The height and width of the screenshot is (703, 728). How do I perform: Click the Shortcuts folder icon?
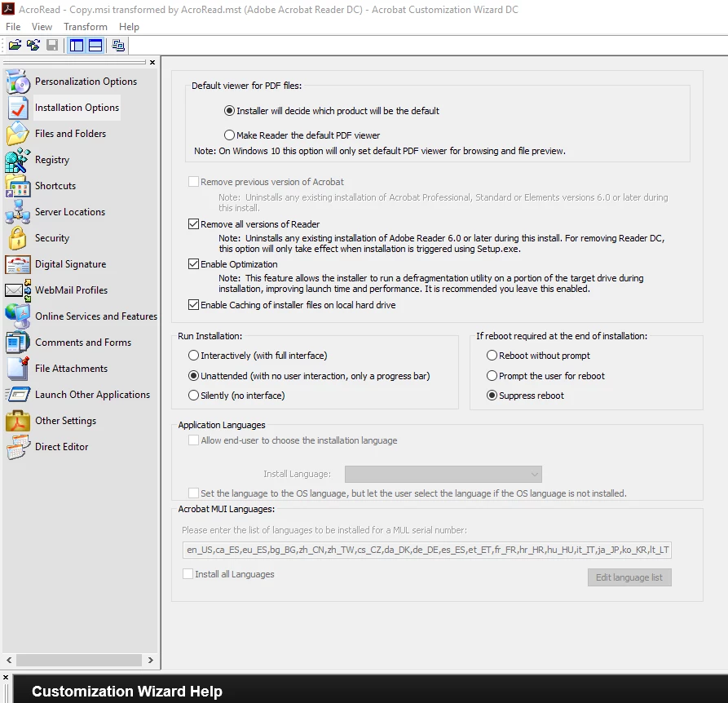tap(18, 186)
